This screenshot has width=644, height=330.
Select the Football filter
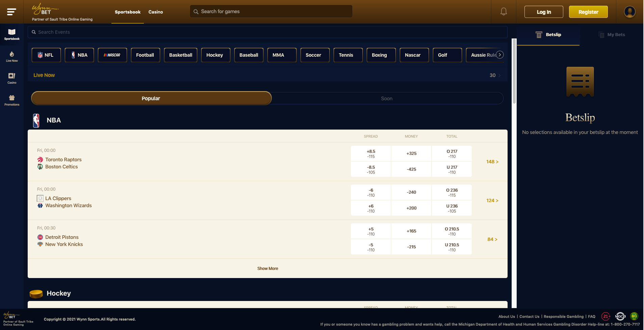(146, 55)
